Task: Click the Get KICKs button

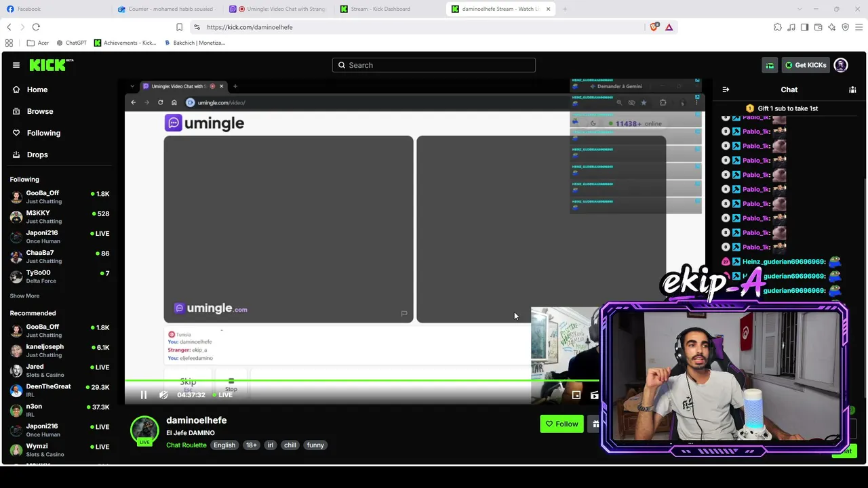Action: [x=806, y=65]
